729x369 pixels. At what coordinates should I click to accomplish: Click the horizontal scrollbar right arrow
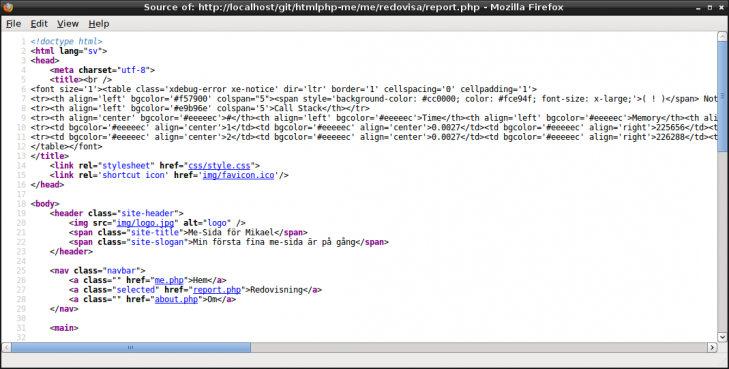click(x=712, y=347)
